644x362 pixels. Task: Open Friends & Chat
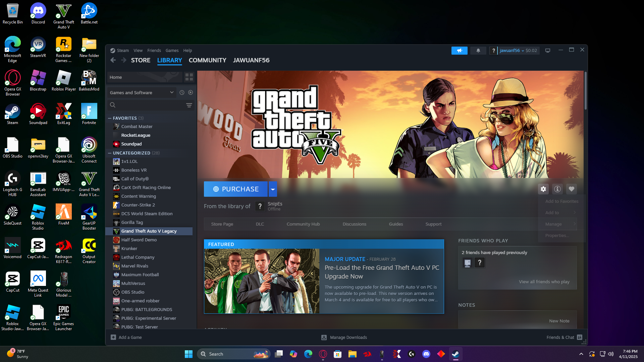pos(564,338)
